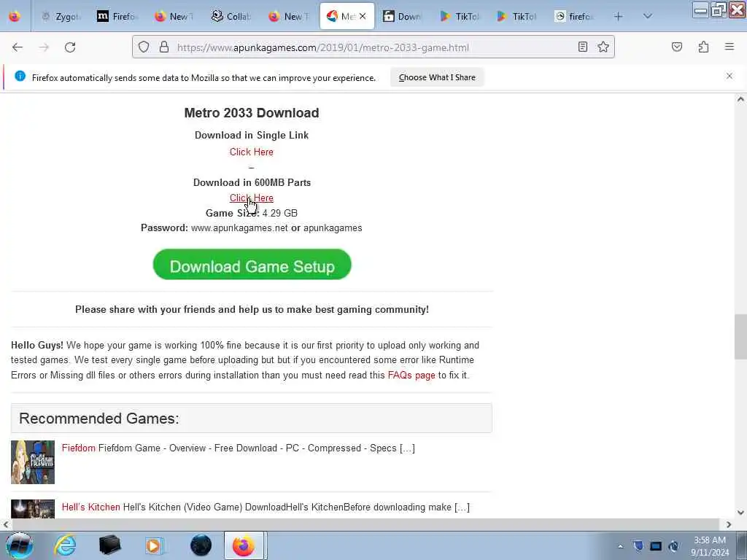The image size is (747, 560).
Task: Switch to the Collab tab
Action: coord(231,17)
